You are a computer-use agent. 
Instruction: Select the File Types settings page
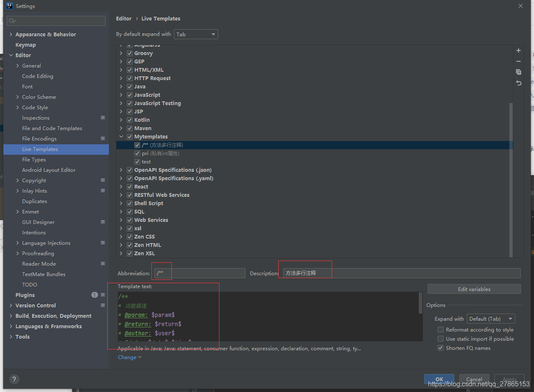coord(34,159)
